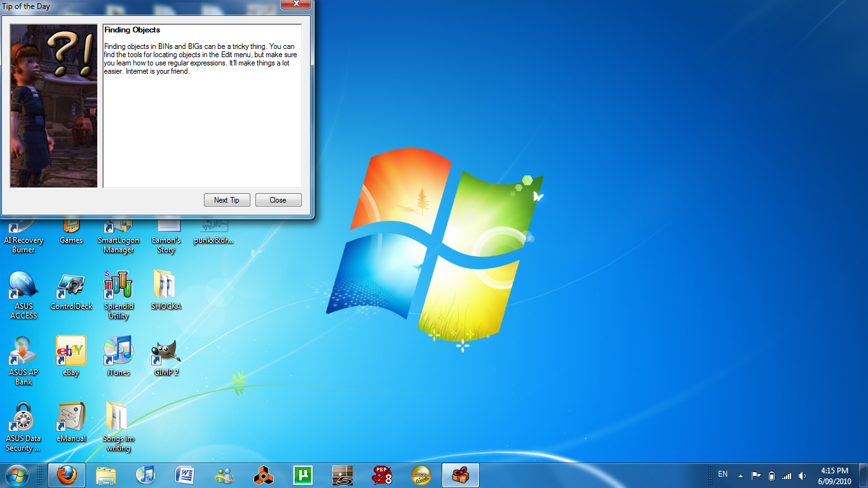Open Firefox from the taskbar
The width and height of the screenshot is (868, 488).
pyautogui.click(x=67, y=475)
